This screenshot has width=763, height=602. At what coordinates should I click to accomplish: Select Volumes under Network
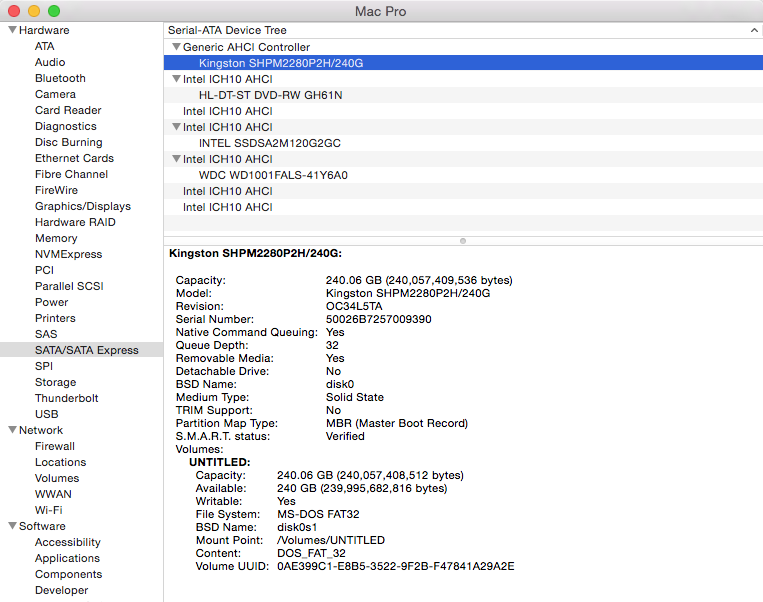click(56, 478)
